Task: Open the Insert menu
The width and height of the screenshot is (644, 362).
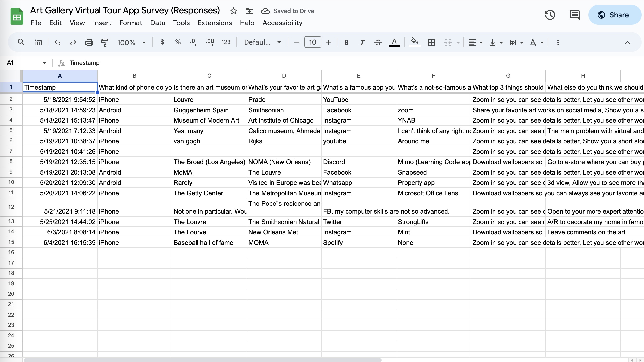Action: (x=102, y=23)
